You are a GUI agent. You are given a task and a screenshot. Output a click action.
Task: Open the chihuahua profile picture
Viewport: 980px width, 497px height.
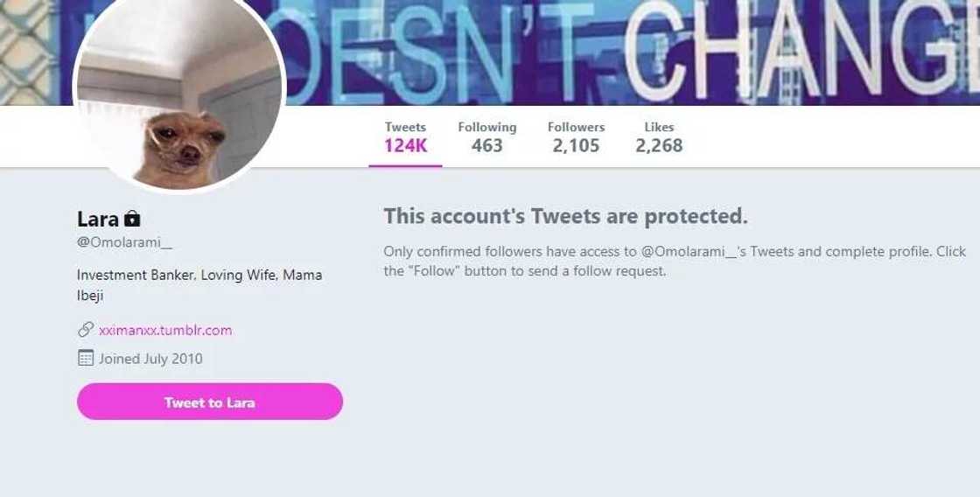point(179,96)
